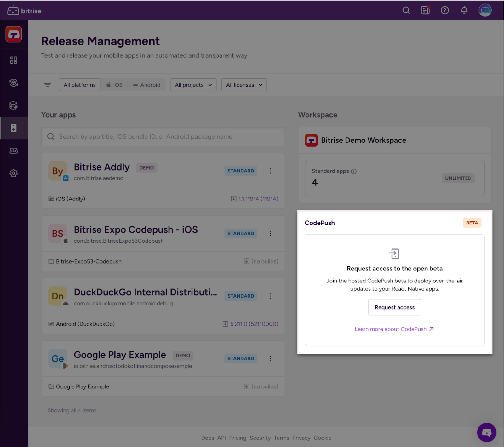The height and width of the screenshot is (447, 504).
Task: Open Bitrise Expo Codepush - iOS title
Action: click(136, 229)
